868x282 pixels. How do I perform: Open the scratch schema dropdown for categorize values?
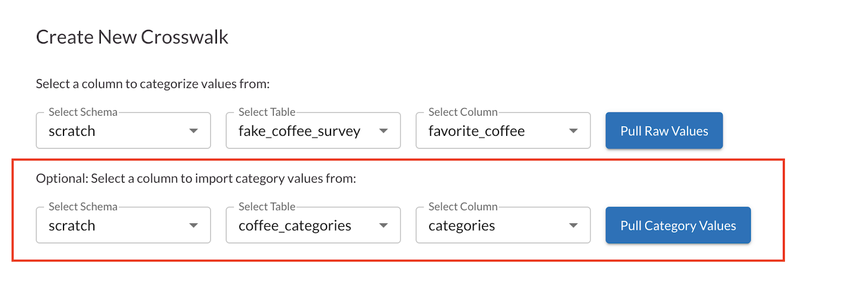[x=123, y=131]
